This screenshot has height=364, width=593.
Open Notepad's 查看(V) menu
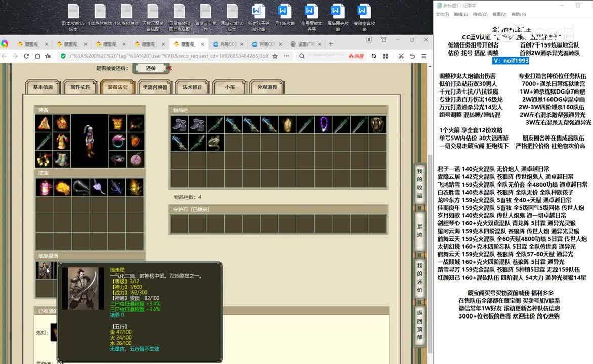[x=499, y=14]
